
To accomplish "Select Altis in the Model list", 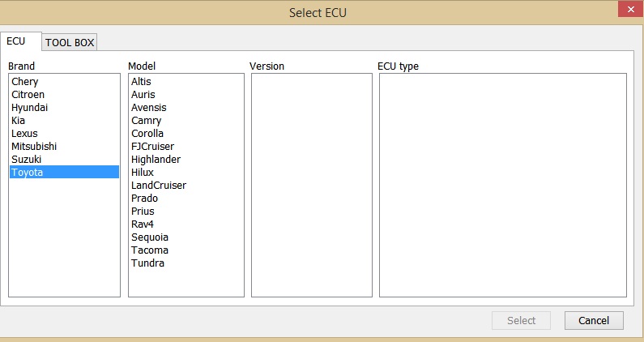I will click(x=141, y=82).
